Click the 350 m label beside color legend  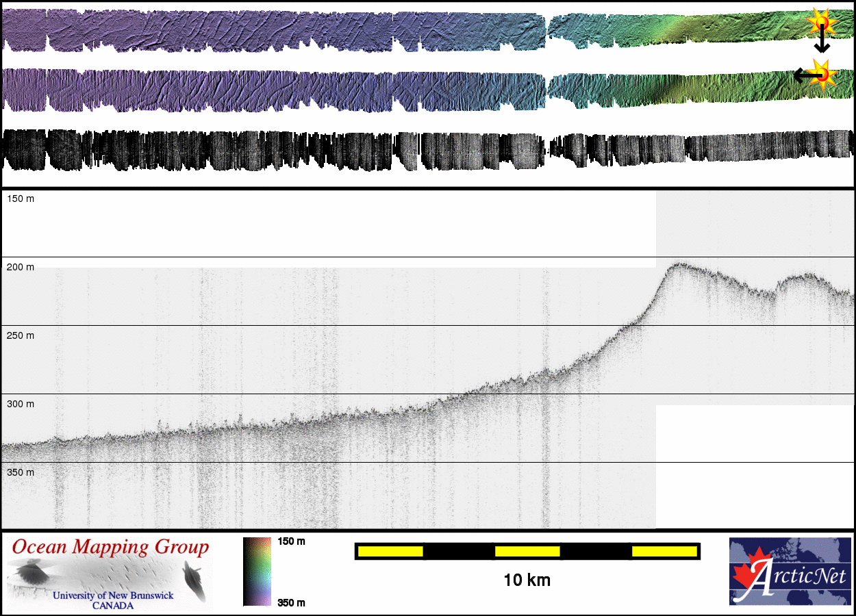pyautogui.click(x=291, y=602)
